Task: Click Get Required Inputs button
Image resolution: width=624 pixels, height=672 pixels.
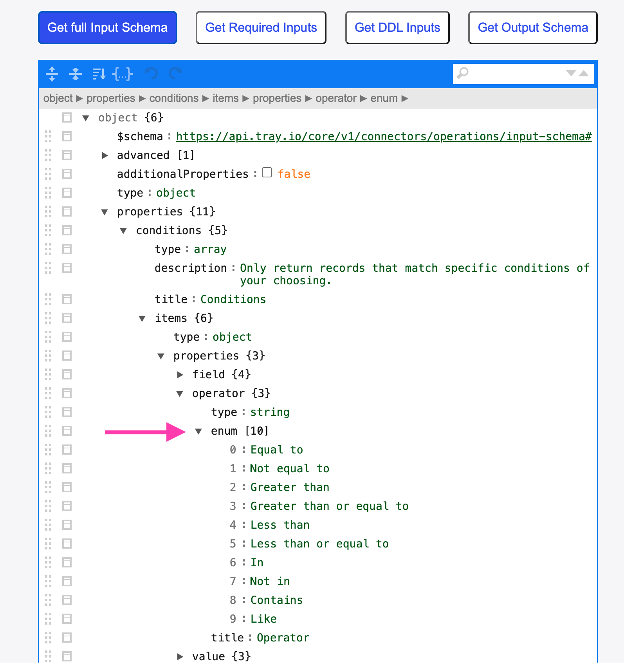Action: [261, 27]
